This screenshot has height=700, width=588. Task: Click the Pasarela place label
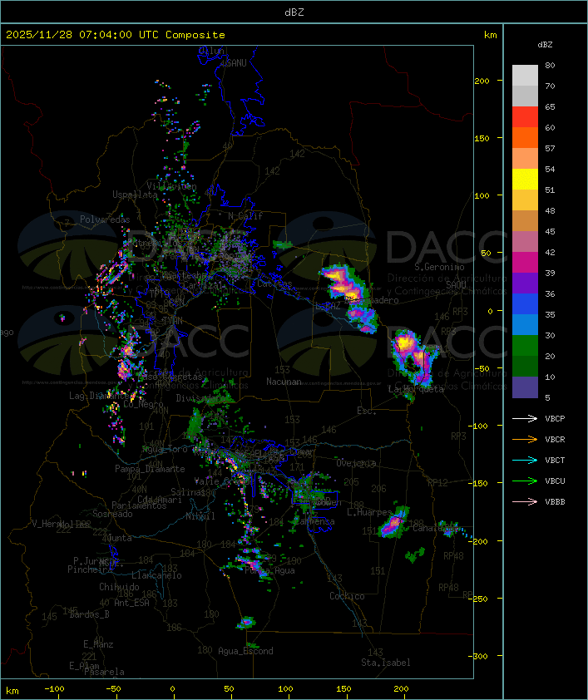[104, 672]
